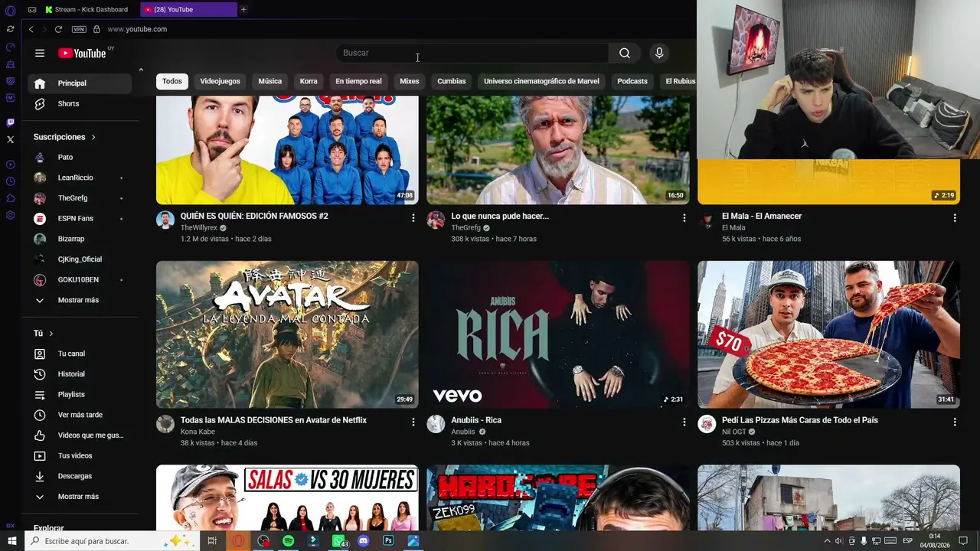Open Descargas in the sidebar
This screenshot has height=551, width=980.
click(x=80, y=476)
